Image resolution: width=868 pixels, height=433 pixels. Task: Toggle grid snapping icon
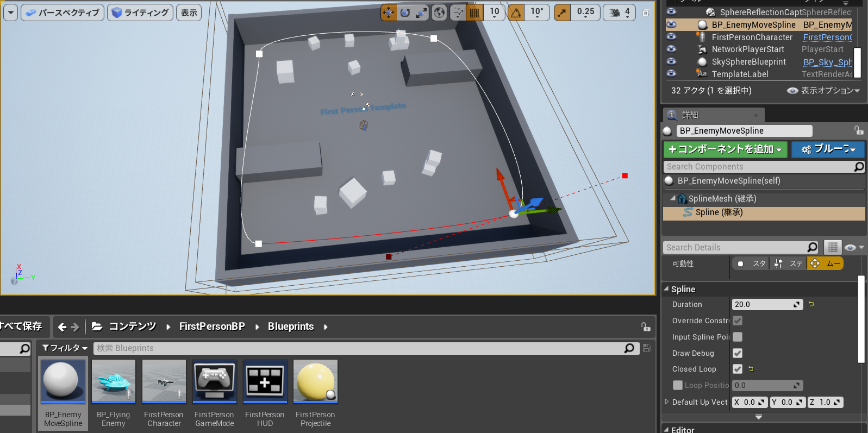[x=474, y=12]
